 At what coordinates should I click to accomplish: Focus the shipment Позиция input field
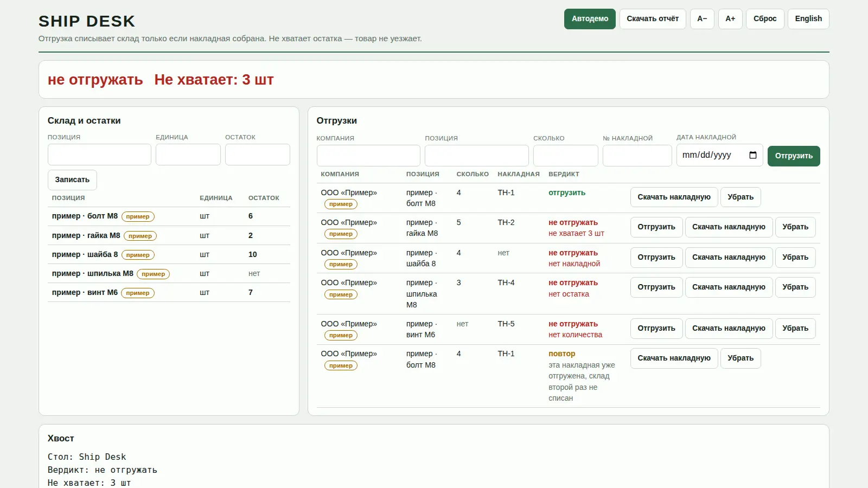point(477,156)
